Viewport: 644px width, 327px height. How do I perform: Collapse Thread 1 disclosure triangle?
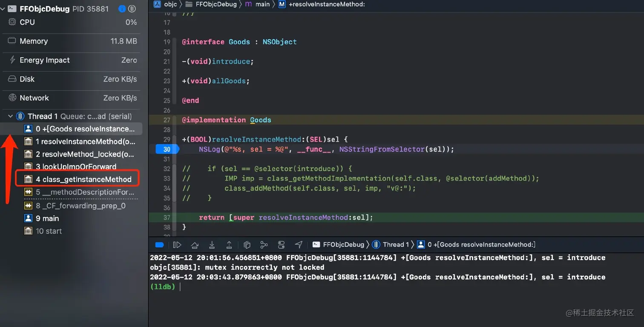(11, 116)
